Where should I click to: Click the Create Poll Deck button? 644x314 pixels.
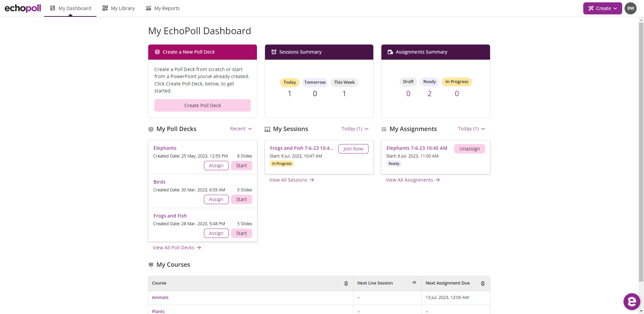pos(203,106)
